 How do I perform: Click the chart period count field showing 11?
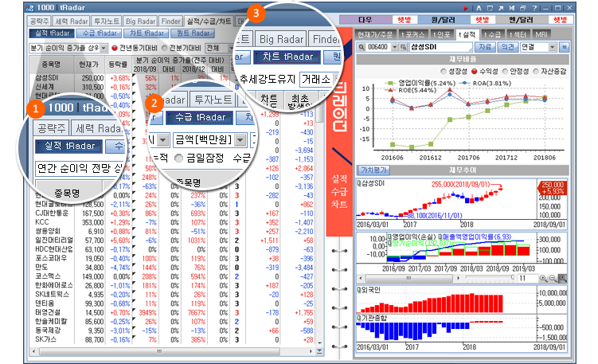pos(526,279)
